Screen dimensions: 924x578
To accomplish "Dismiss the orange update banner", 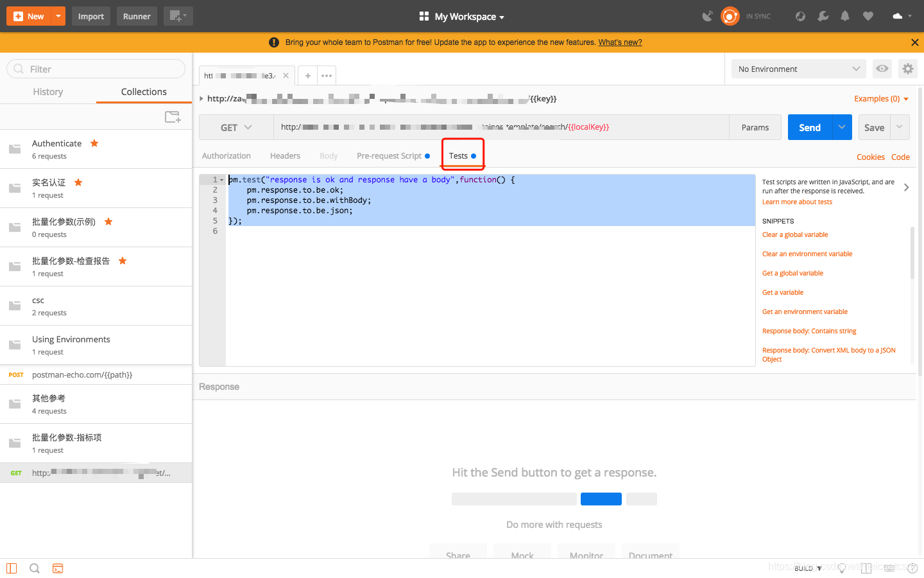I will [914, 42].
